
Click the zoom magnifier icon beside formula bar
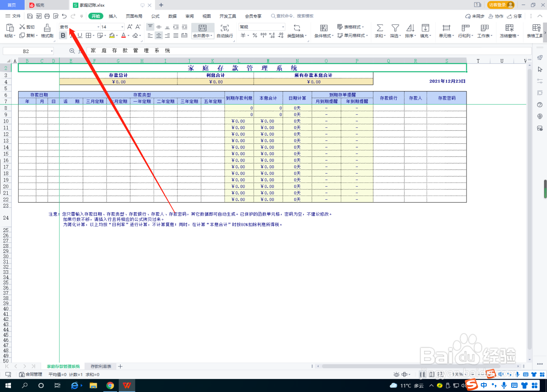pyautogui.click(x=72, y=51)
